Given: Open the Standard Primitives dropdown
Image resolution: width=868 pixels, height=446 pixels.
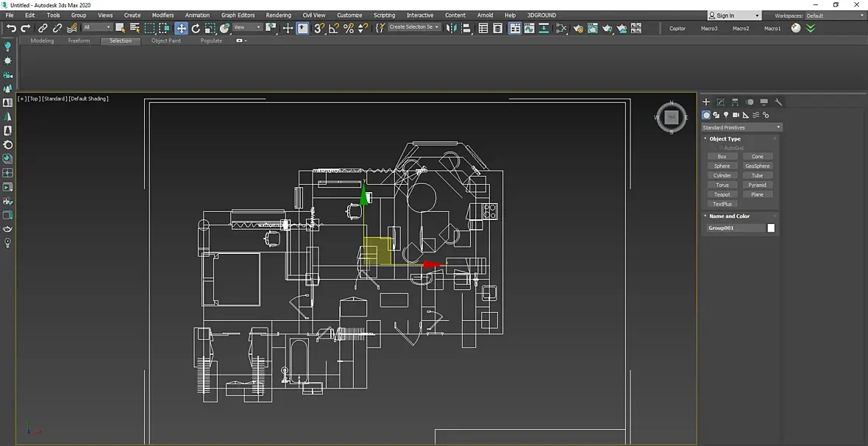Looking at the screenshot, I should click(741, 127).
